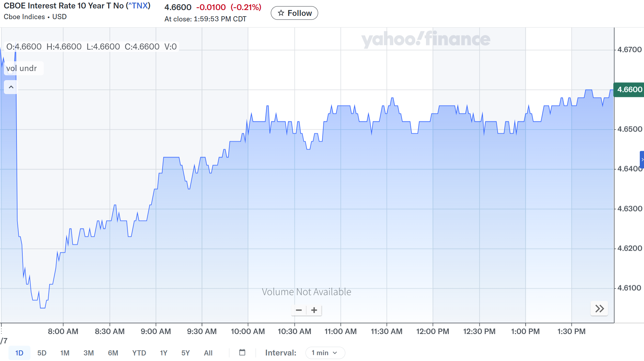Click the 11:30 AM time axis label
Image resolution: width=644 pixels, height=361 pixels.
click(x=387, y=331)
